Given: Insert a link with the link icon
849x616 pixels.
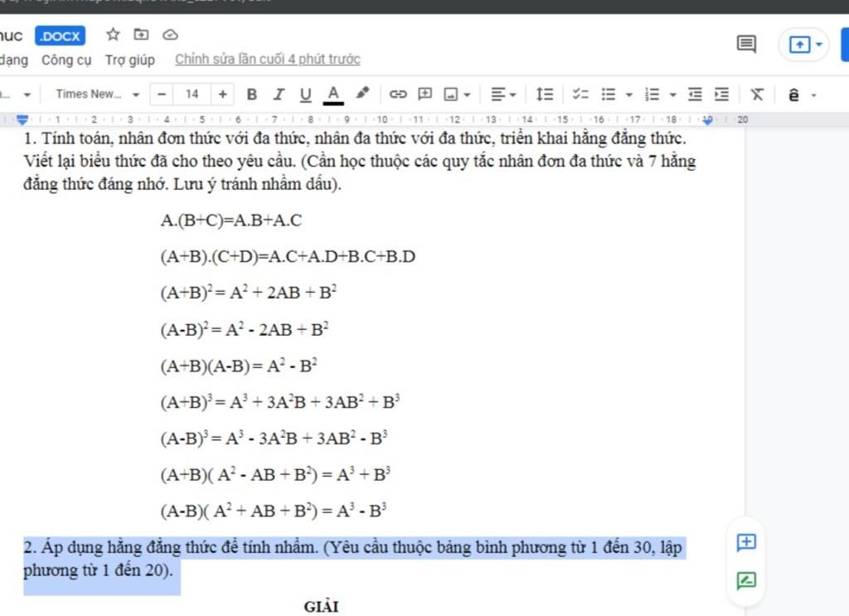Looking at the screenshot, I should click(398, 95).
